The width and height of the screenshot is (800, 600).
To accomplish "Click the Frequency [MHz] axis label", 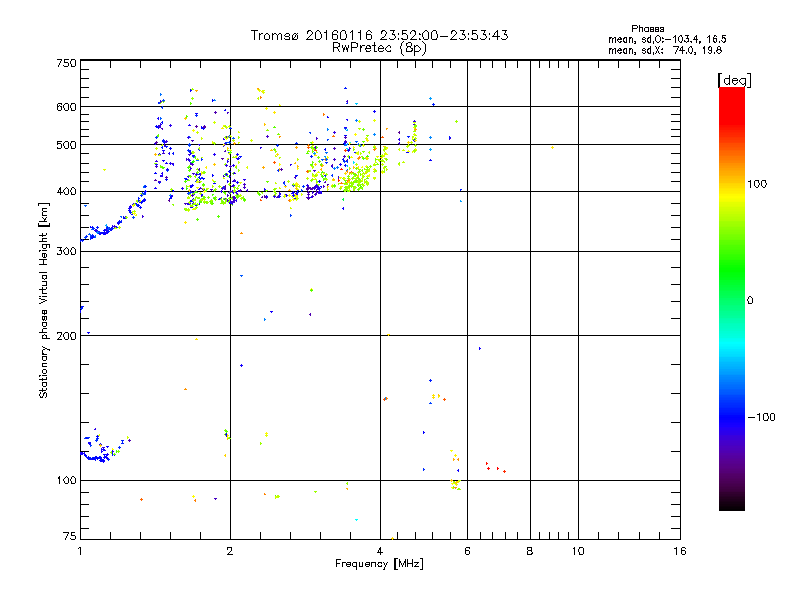I will pyautogui.click(x=379, y=565).
